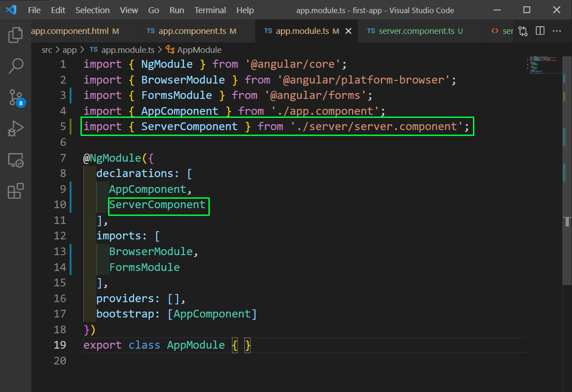The width and height of the screenshot is (572, 392).
Task: Click BrowserModule on line 13
Action: pyautogui.click(x=151, y=252)
